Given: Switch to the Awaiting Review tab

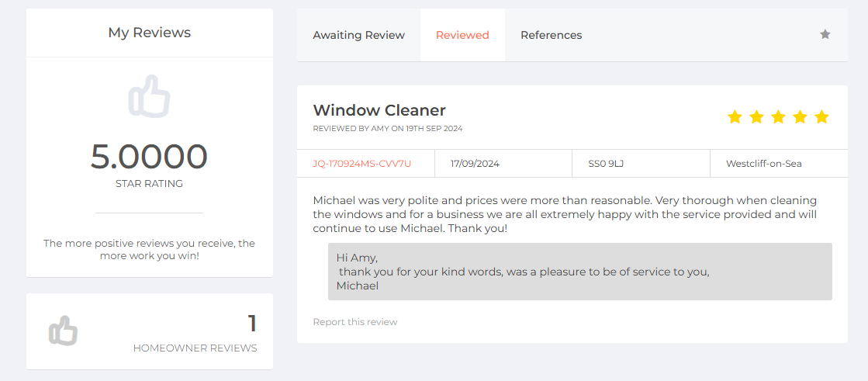Looking at the screenshot, I should 358,35.
